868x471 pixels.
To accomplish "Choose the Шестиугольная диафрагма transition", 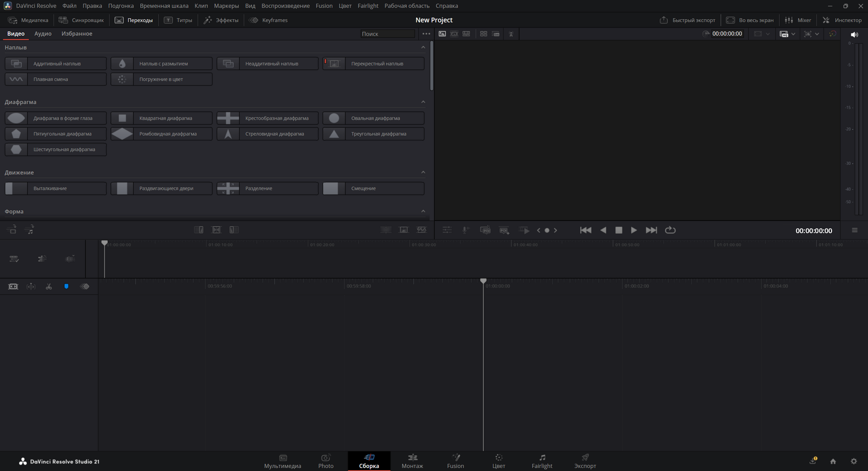I will (55, 149).
